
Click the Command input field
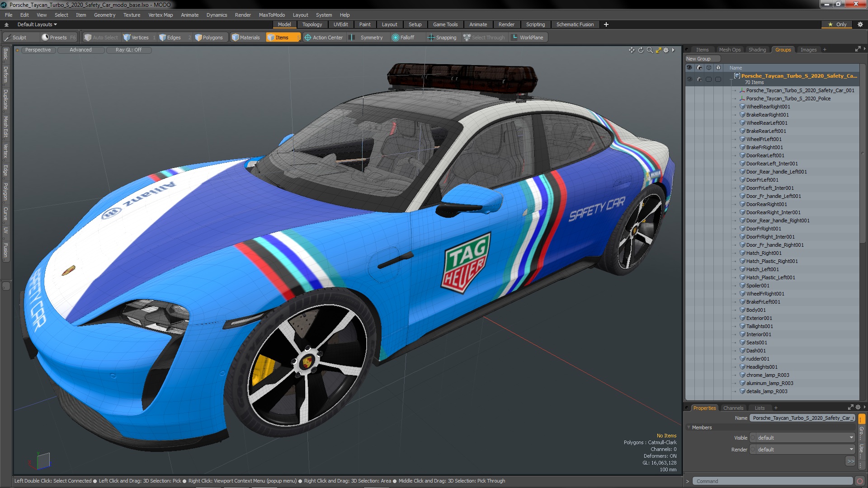[x=774, y=481]
